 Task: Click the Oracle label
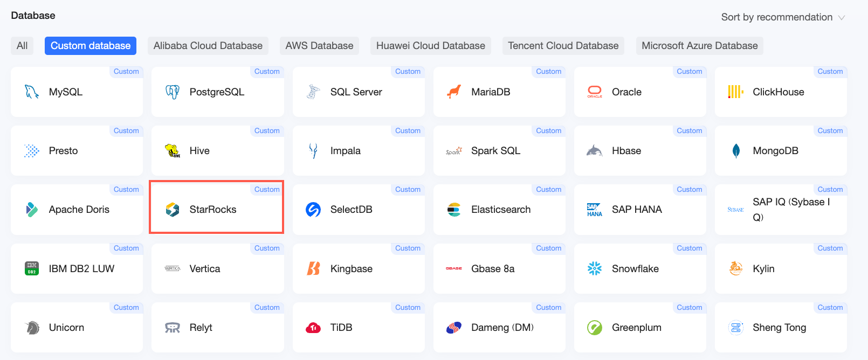coord(627,92)
